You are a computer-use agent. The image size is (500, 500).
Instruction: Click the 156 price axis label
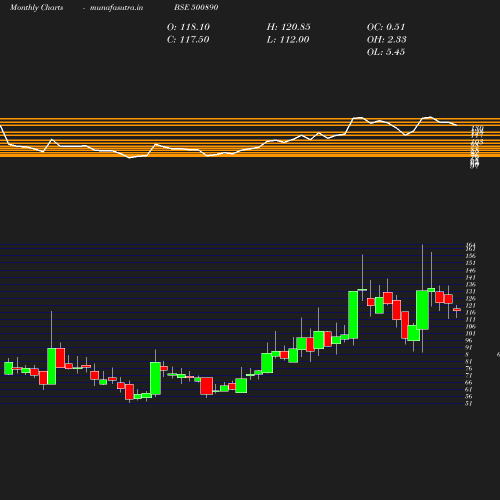click(470, 256)
